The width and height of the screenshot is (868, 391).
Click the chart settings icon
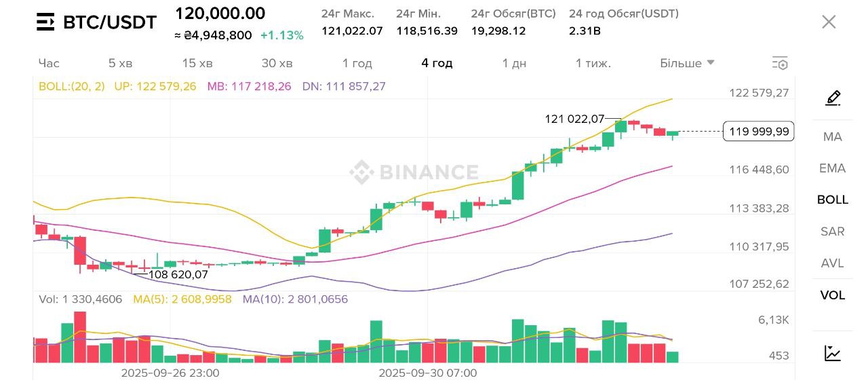pos(780,63)
